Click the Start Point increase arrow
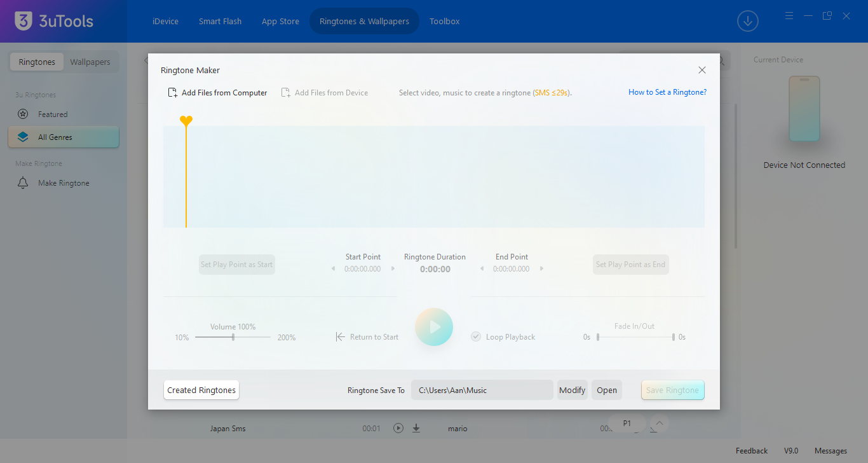 [x=393, y=269]
